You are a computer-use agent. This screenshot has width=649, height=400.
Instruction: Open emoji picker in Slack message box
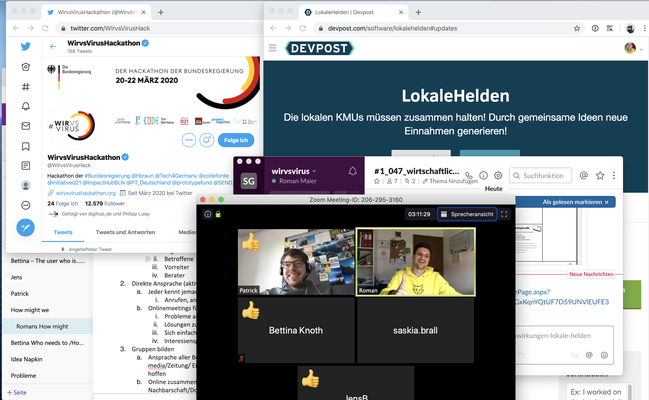click(604, 355)
